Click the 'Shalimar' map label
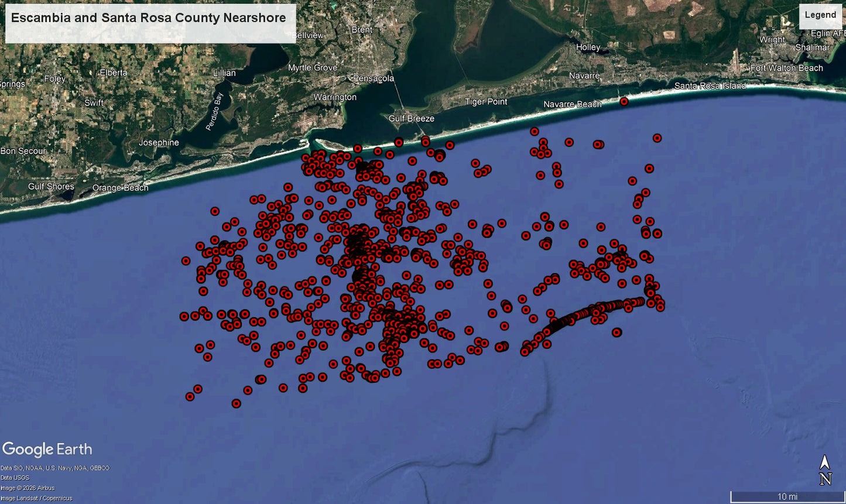 (813, 47)
